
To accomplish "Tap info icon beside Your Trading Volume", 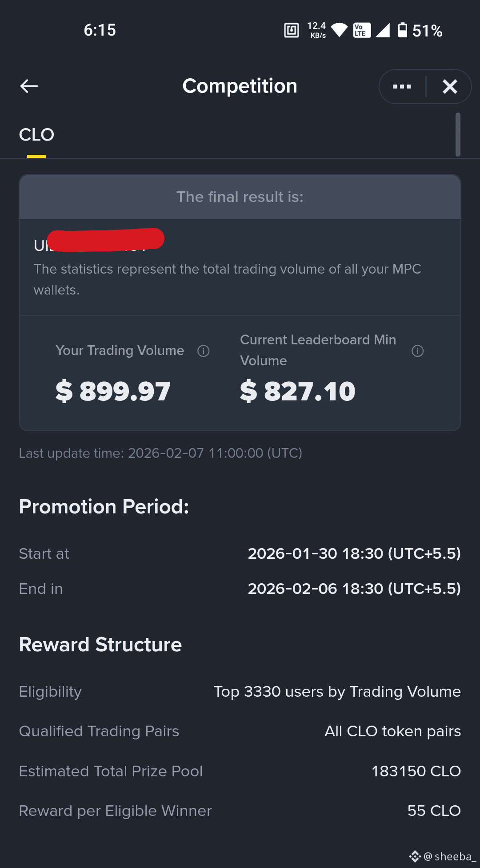I will [204, 351].
